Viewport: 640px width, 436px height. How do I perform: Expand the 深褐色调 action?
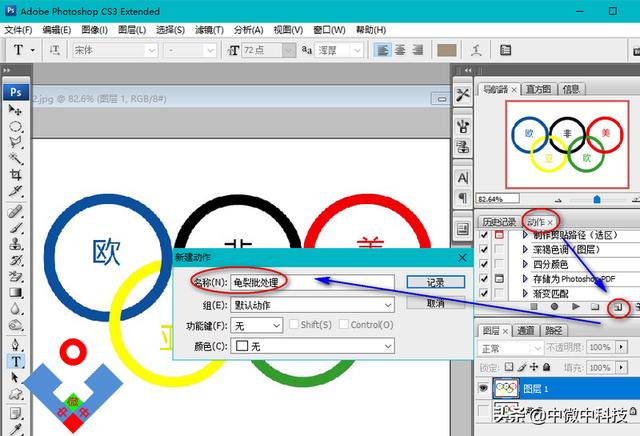coord(525,249)
